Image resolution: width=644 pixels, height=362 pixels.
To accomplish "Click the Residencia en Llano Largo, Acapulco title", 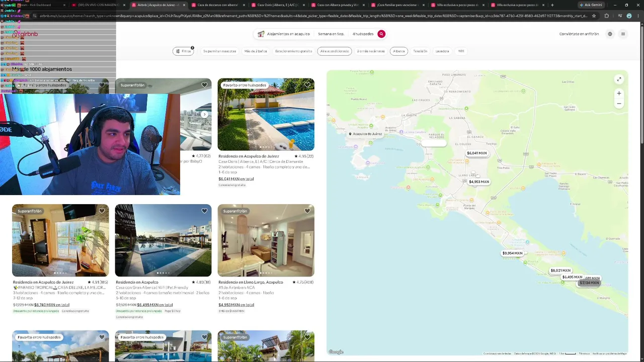I will (251, 282).
